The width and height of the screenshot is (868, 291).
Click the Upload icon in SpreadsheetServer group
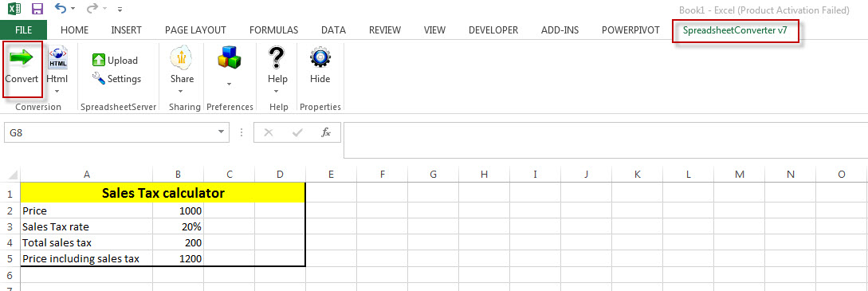(99, 61)
